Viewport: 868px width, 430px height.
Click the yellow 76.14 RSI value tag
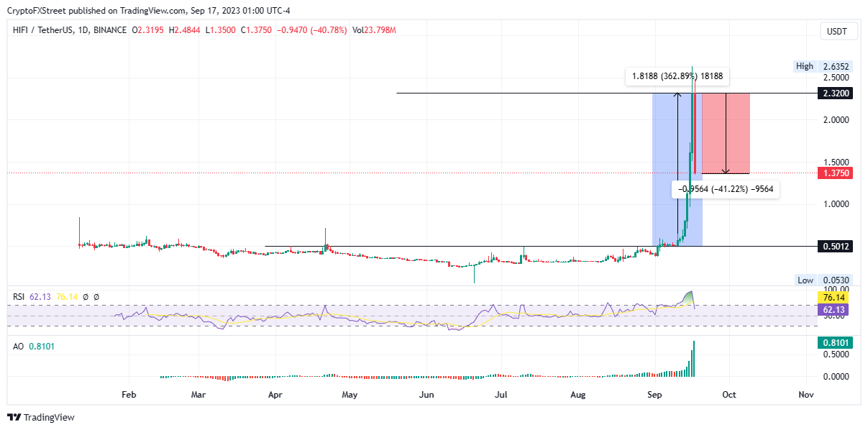(x=835, y=297)
